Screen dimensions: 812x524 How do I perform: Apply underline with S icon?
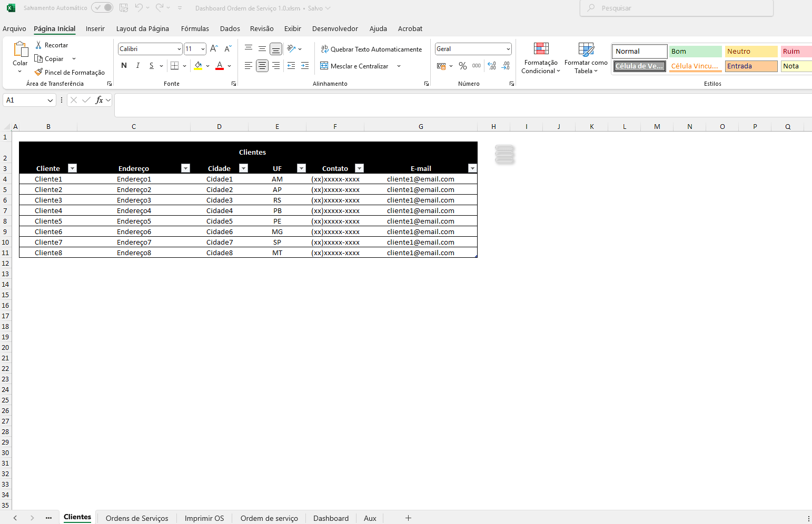pos(152,66)
